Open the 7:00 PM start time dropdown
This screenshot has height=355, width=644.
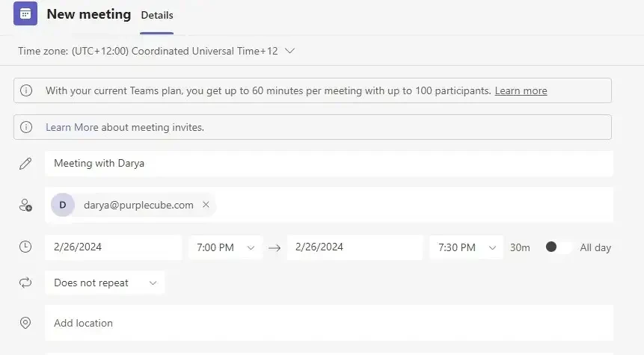(x=225, y=247)
